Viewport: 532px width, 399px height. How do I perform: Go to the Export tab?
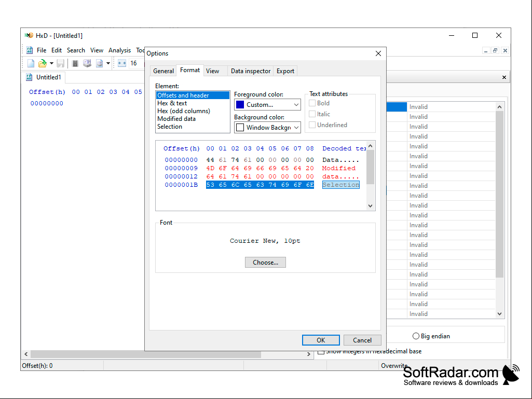tap(285, 71)
